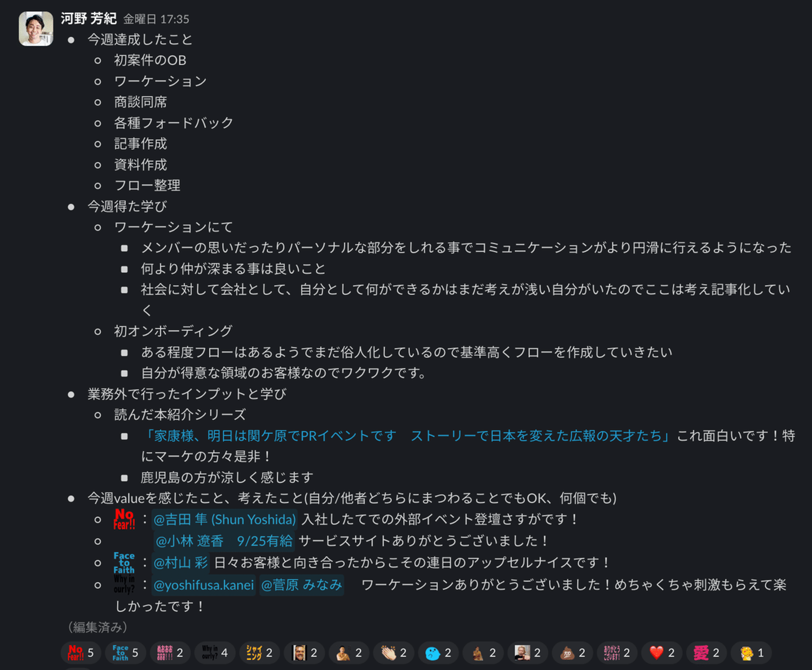
Task: Open 河野 芳紀's profile avatar
Action: point(36,28)
